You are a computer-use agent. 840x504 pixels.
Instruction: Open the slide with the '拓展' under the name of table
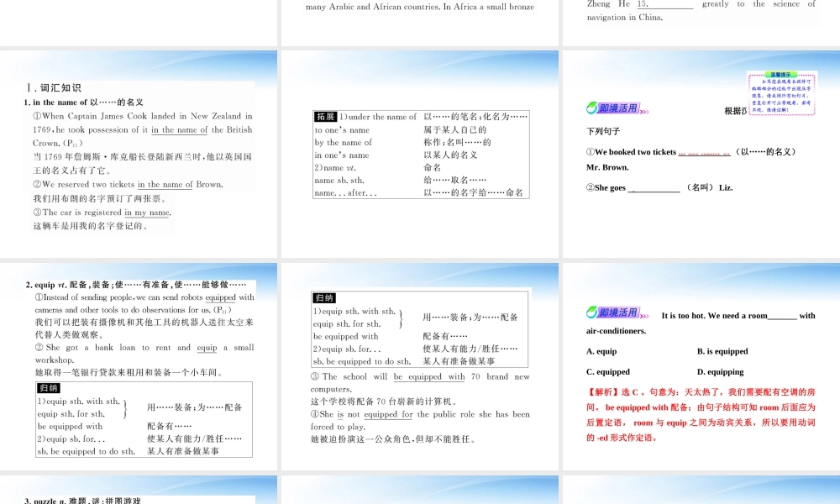pos(419,155)
